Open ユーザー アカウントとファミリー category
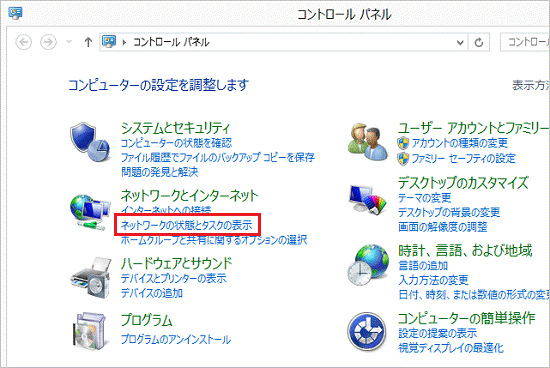This screenshot has height=368, width=550. pos(474,128)
